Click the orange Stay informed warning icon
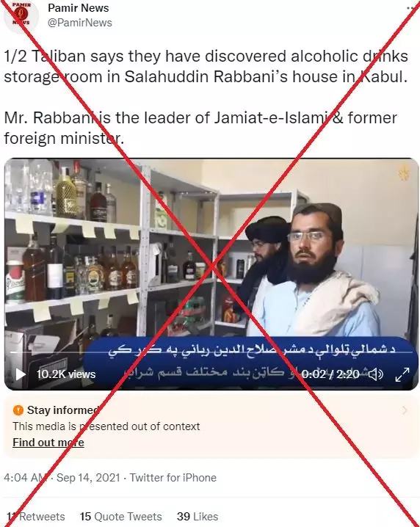This screenshot has height=527, width=420. (x=18, y=410)
